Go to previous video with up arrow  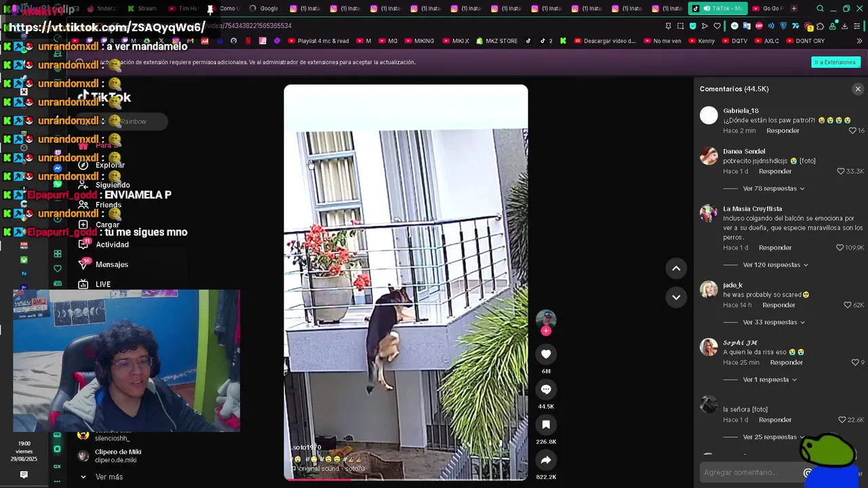[676, 268]
